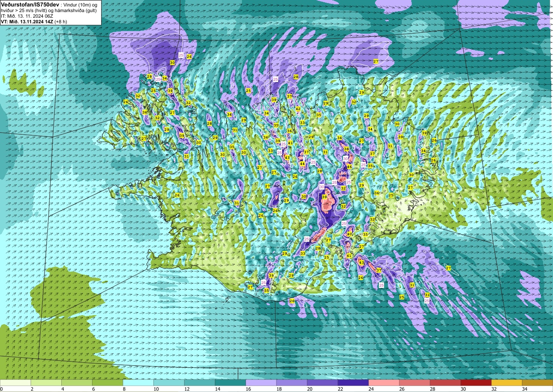Select the 20–22 m/s legend swatch

point(322,383)
